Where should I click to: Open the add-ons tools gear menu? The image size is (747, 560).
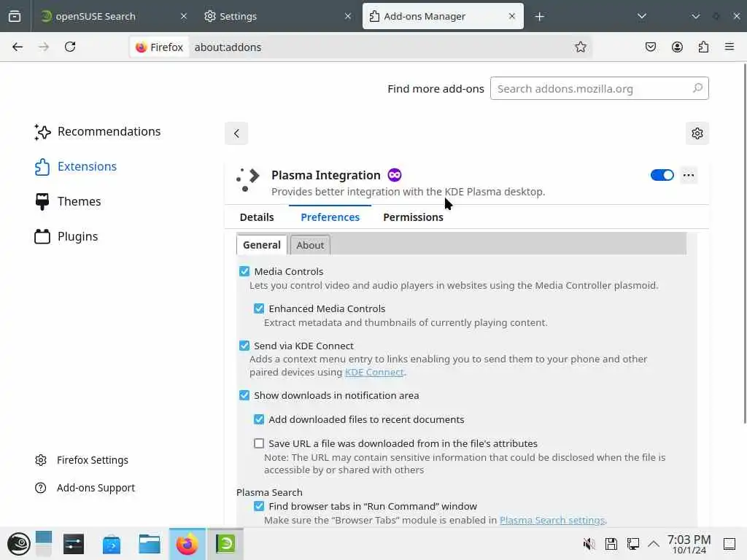pos(697,133)
